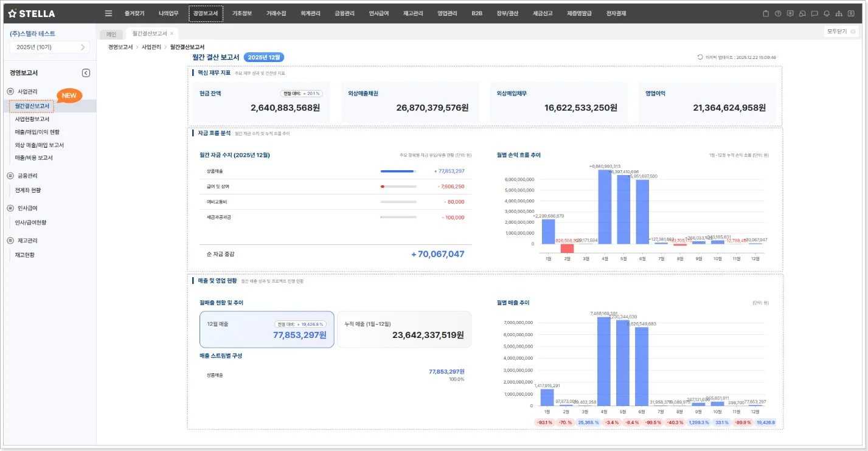Select the 12월 매출 card
Viewport: 868px width, 451px height.
tap(266, 329)
